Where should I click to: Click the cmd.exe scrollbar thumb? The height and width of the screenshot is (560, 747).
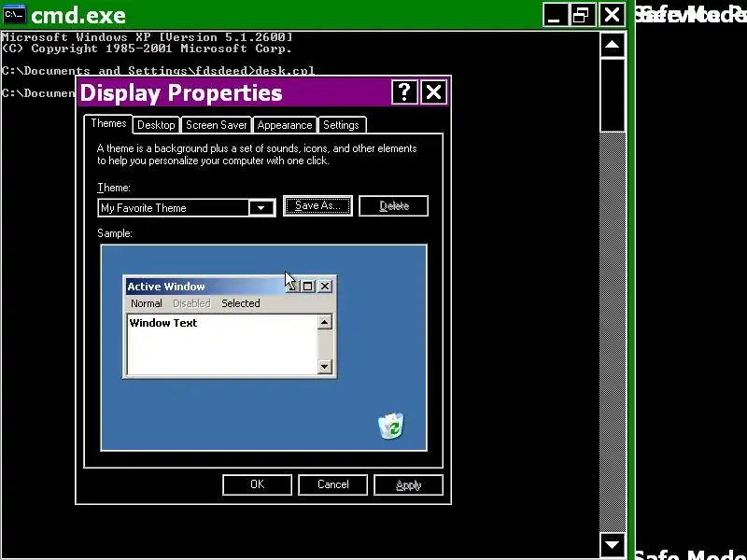pyautogui.click(x=613, y=95)
